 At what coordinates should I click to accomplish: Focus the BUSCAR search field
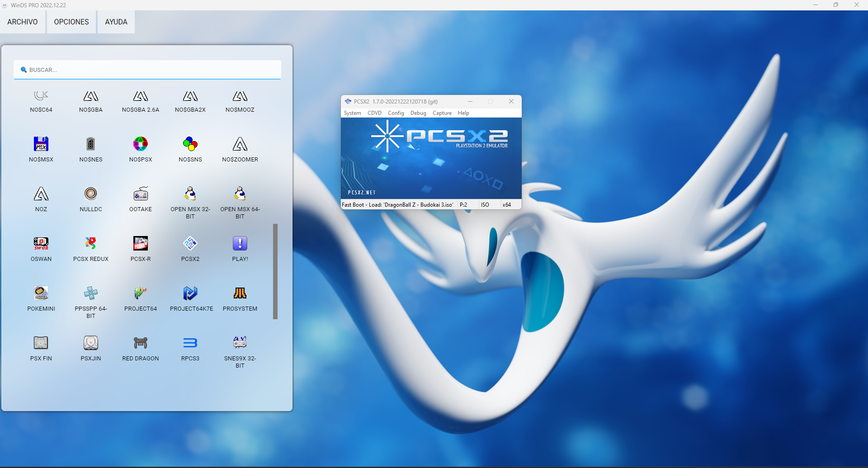(x=147, y=70)
